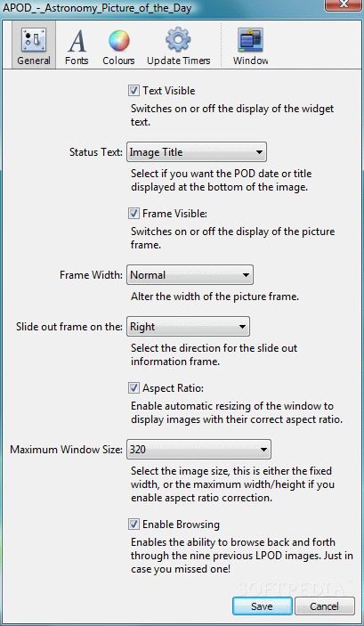Switch to the Update Timers tab label
Image resolution: width=364 pixels, height=626 pixels.
(178, 61)
